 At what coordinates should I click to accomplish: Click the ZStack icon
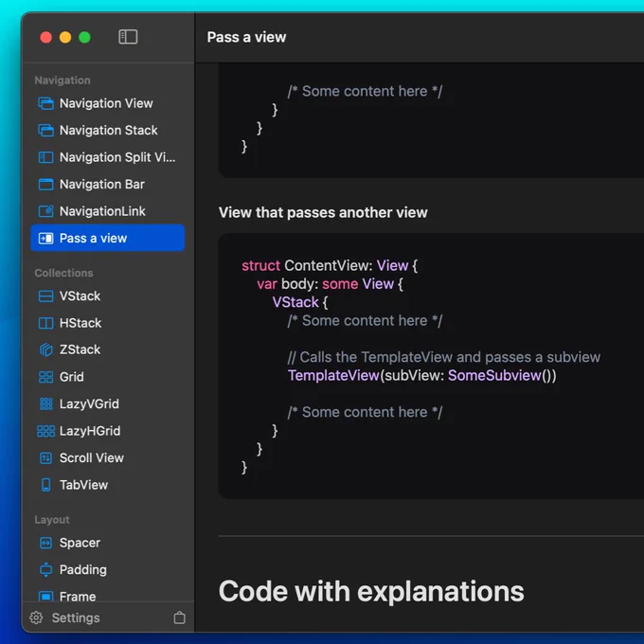(45, 349)
